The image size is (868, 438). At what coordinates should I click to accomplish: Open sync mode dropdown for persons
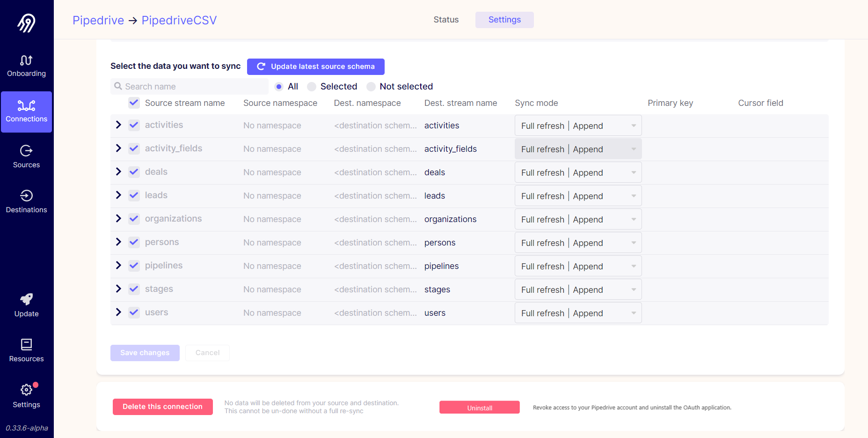(578, 243)
